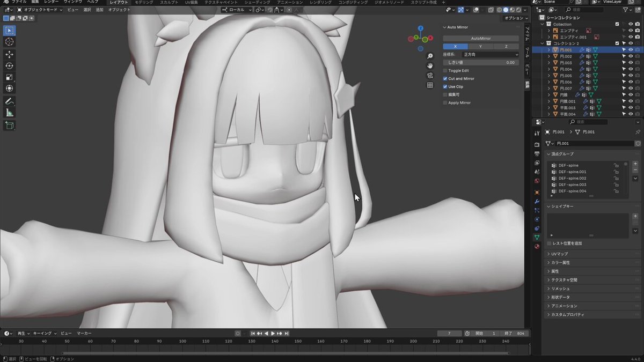This screenshot has width=644, height=362.
Task: Open Tool properties tab icon
Action: [537, 133]
